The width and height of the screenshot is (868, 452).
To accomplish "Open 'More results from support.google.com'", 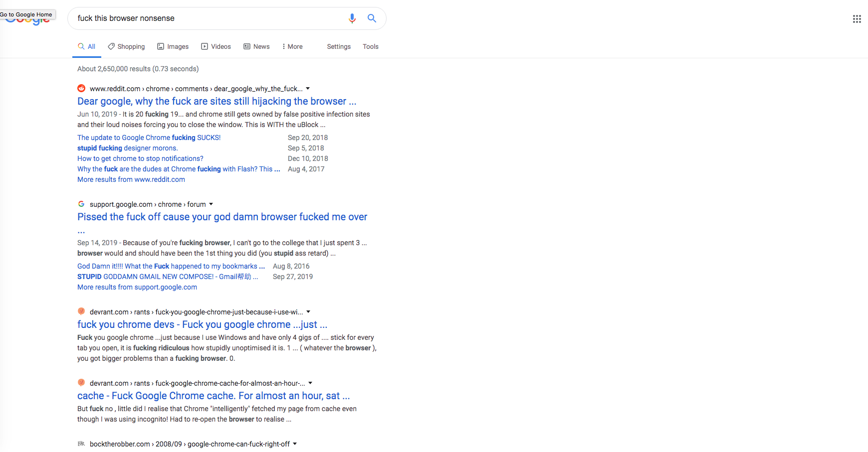I will pos(137,287).
